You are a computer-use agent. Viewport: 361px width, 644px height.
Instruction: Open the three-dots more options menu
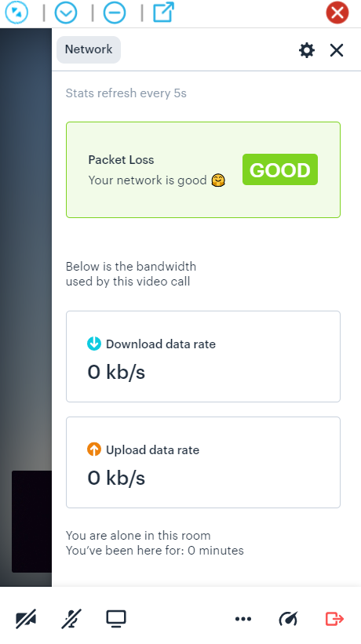243,619
